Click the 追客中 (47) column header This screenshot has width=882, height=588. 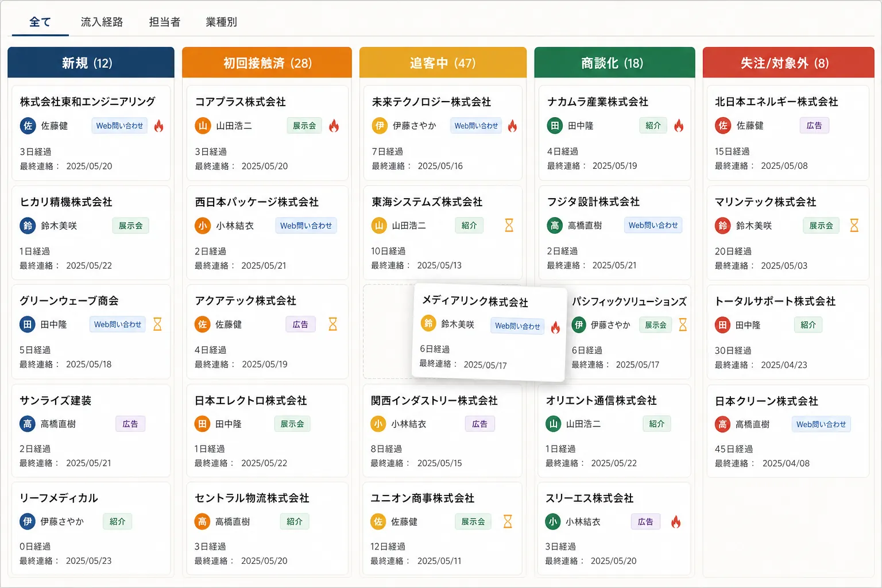[x=443, y=63]
